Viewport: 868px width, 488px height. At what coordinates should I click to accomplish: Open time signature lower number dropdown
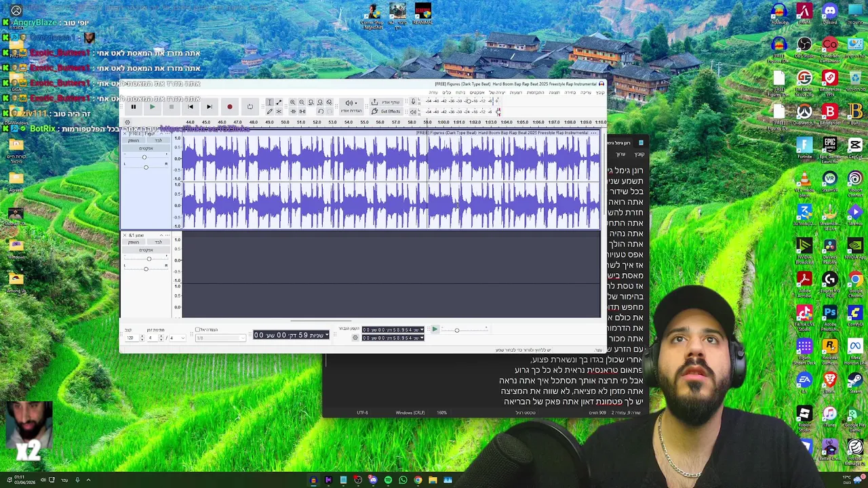click(178, 338)
